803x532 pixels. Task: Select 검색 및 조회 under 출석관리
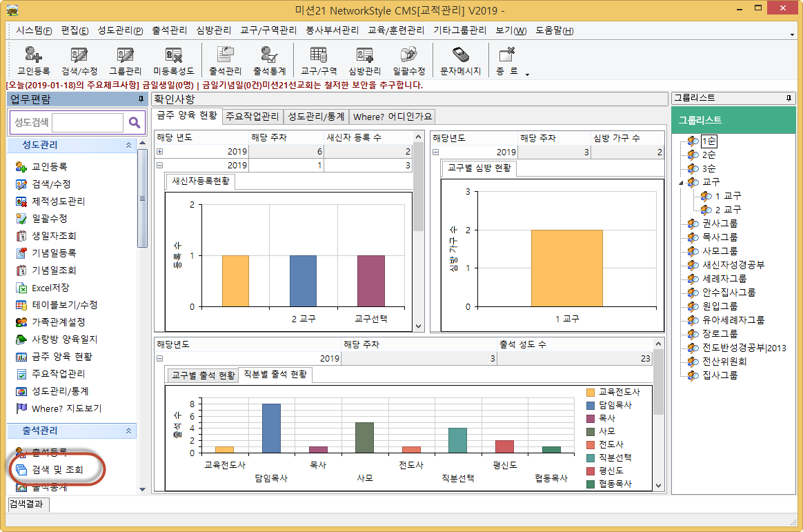tap(57, 470)
